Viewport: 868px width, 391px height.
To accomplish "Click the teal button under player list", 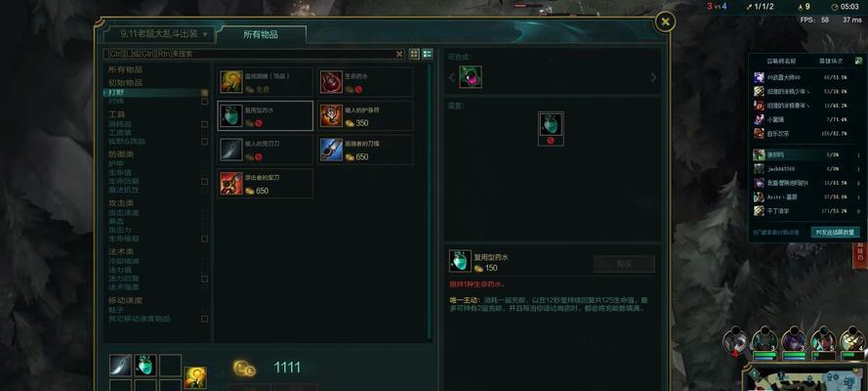I will click(x=835, y=232).
